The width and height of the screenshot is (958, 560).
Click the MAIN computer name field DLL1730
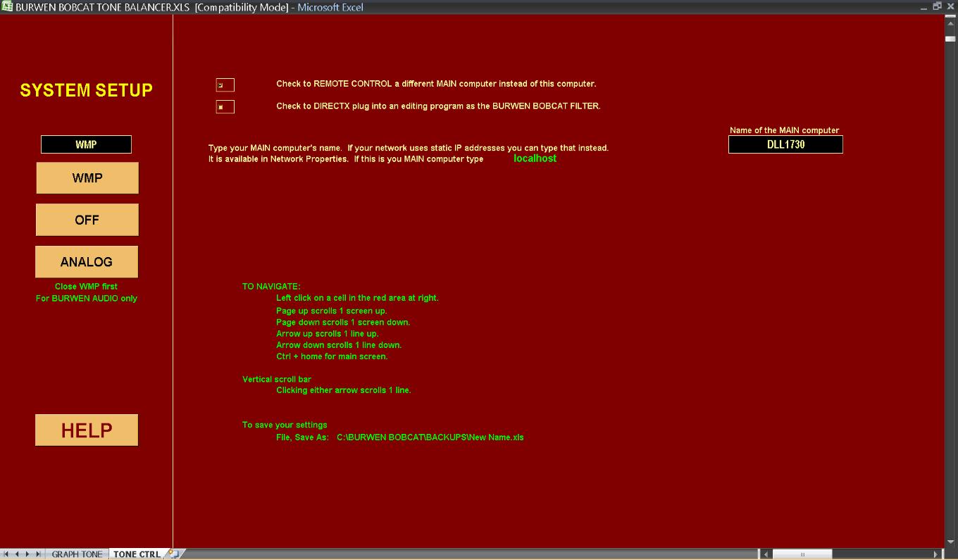click(785, 144)
